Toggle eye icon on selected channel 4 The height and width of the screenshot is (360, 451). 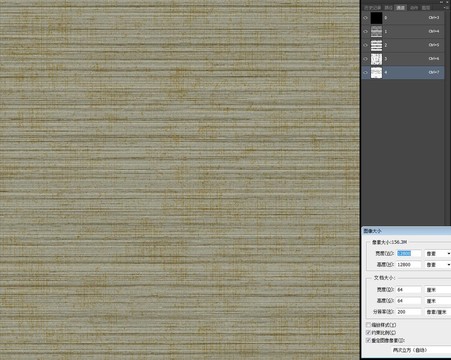[x=365, y=72]
